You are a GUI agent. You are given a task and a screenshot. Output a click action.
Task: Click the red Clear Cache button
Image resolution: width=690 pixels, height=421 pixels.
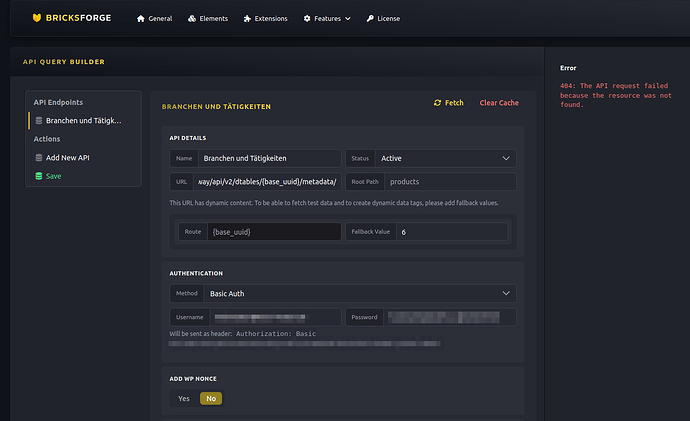coord(499,103)
